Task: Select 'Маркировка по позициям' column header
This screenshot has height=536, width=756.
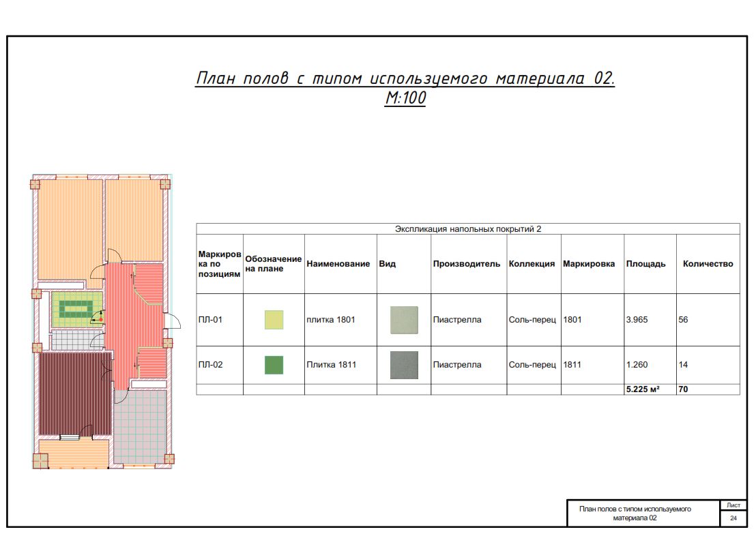Action: click(220, 264)
